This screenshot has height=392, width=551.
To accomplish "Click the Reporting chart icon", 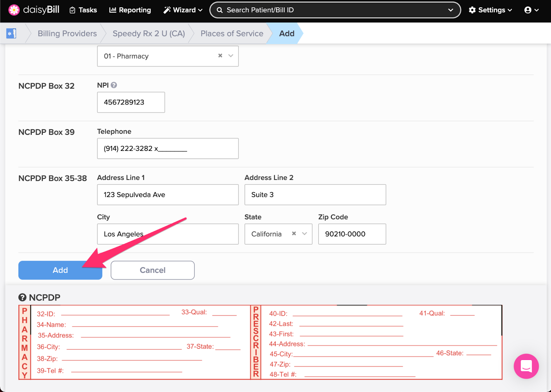I will 113,10.
